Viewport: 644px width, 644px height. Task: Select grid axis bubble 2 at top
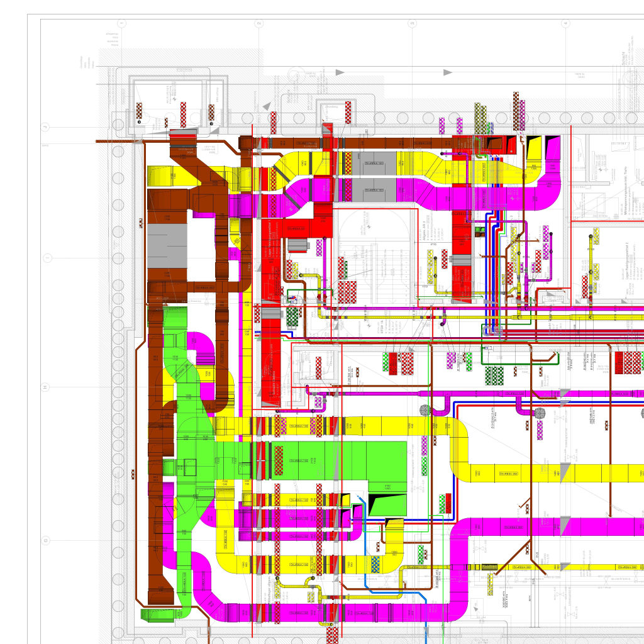click(258, 23)
